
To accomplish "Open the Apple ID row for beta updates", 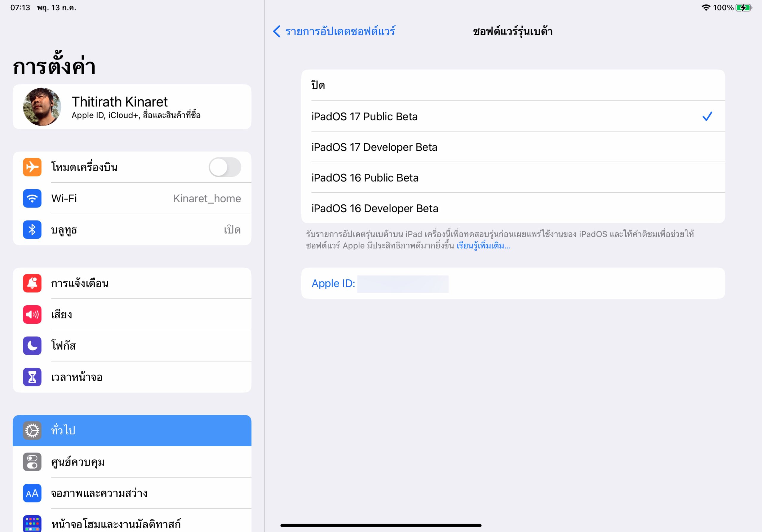I will coord(513,284).
